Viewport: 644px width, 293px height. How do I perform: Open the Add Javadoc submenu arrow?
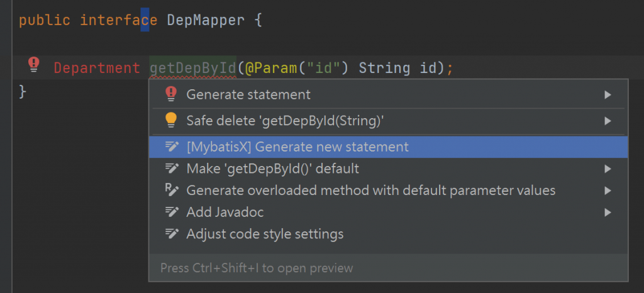tap(608, 213)
